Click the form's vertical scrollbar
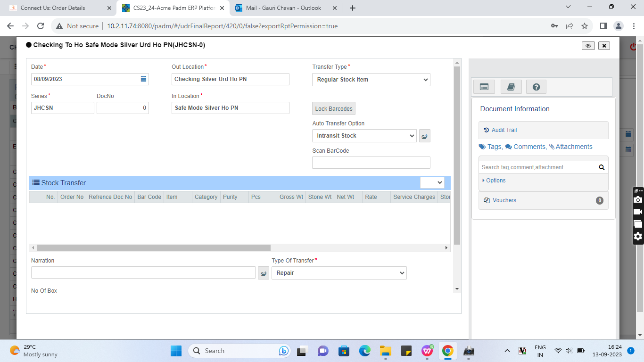The width and height of the screenshot is (644, 362). click(457, 155)
